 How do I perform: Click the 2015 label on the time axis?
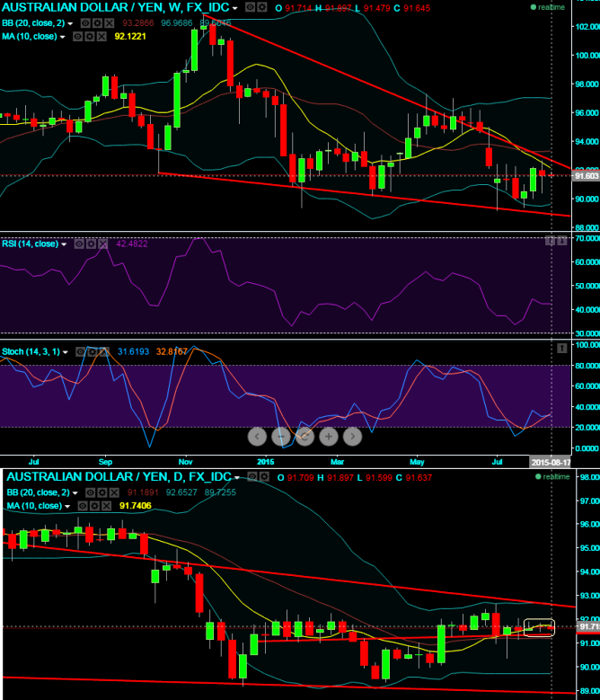(266, 462)
